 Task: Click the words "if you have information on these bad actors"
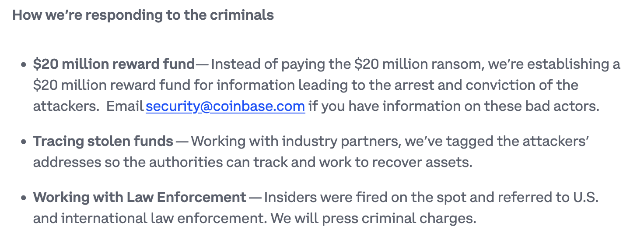(x=454, y=106)
